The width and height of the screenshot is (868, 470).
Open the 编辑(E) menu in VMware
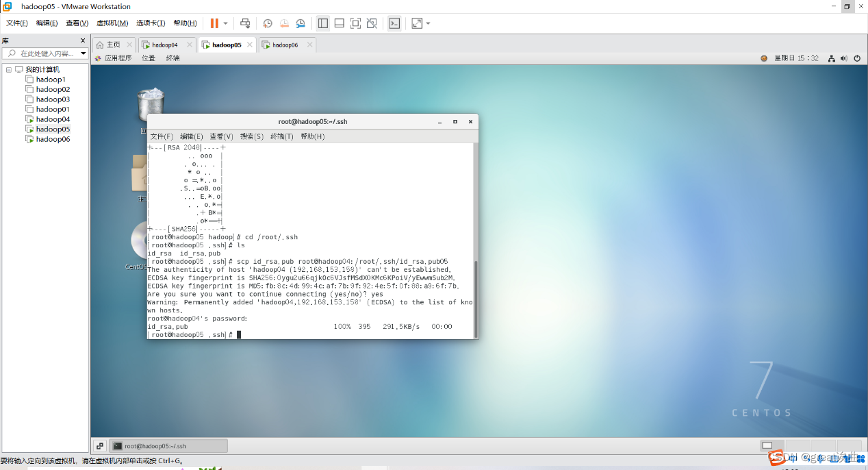point(47,23)
